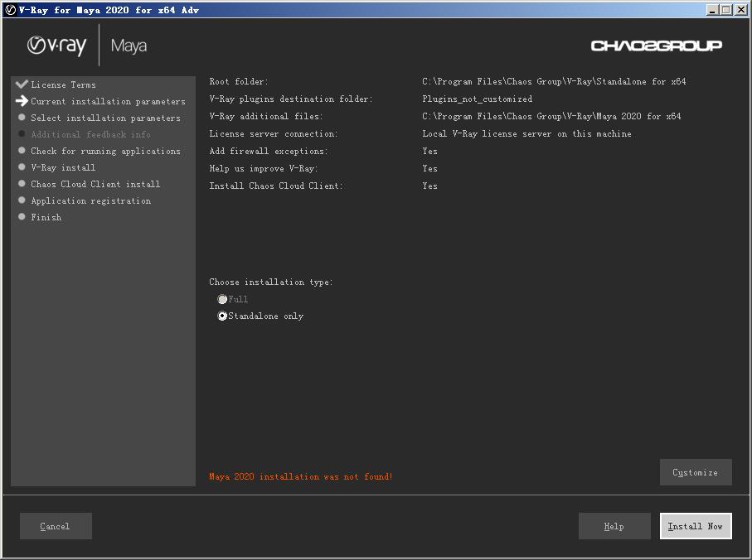Click the V-Ray title bar app icon

coord(10,10)
